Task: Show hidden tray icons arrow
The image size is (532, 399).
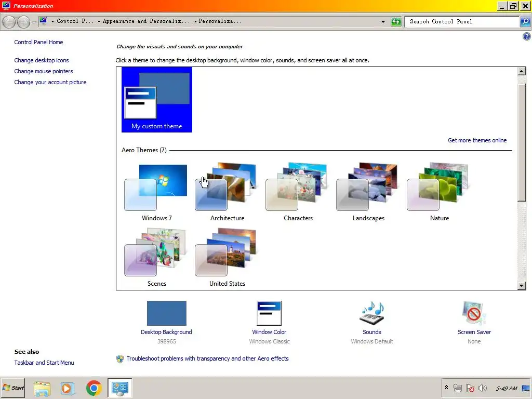Action: coord(446,388)
